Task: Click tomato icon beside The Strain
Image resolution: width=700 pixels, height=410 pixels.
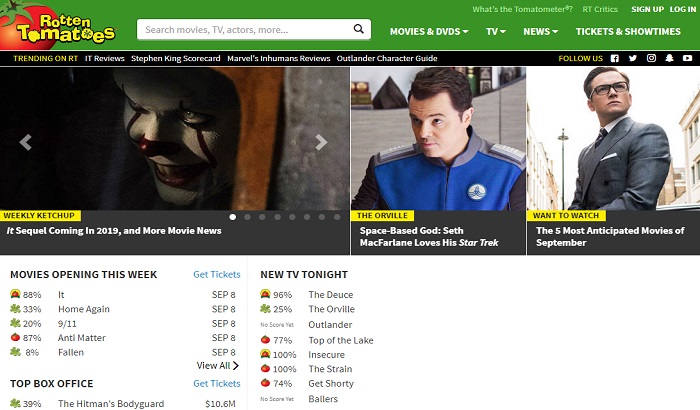Action: [x=265, y=368]
